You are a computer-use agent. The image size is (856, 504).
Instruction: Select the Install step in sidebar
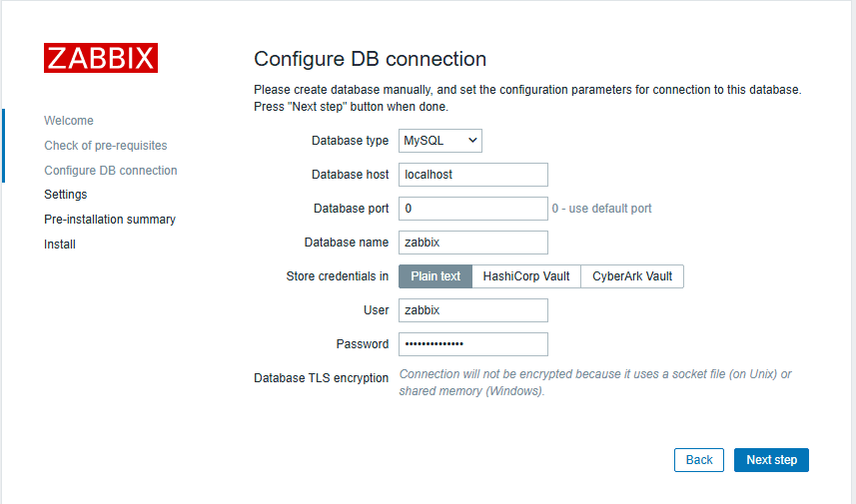60,245
